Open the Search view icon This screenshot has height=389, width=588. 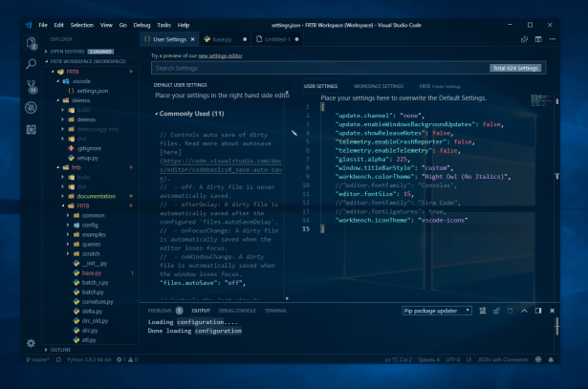(31, 65)
